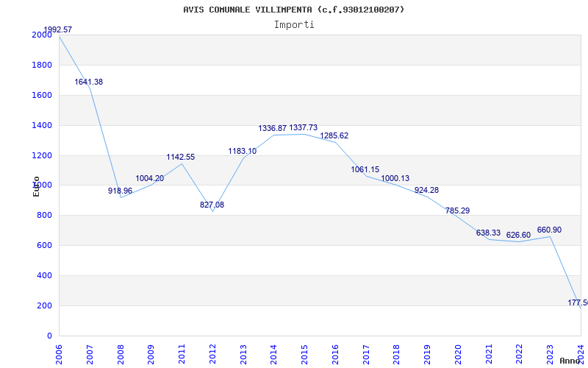Click the Anno x-axis title
The image size is (588, 368).
pyautogui.click(x=570, y=361)
